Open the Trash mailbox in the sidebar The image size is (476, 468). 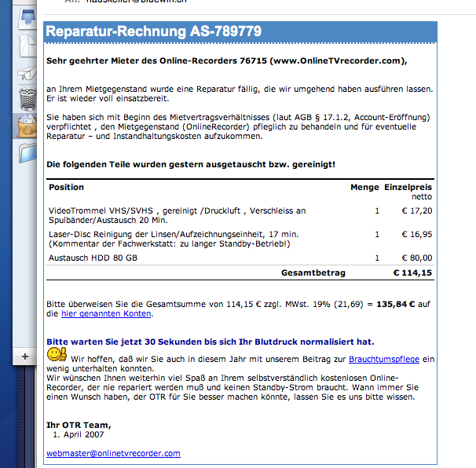pos(27,99)
